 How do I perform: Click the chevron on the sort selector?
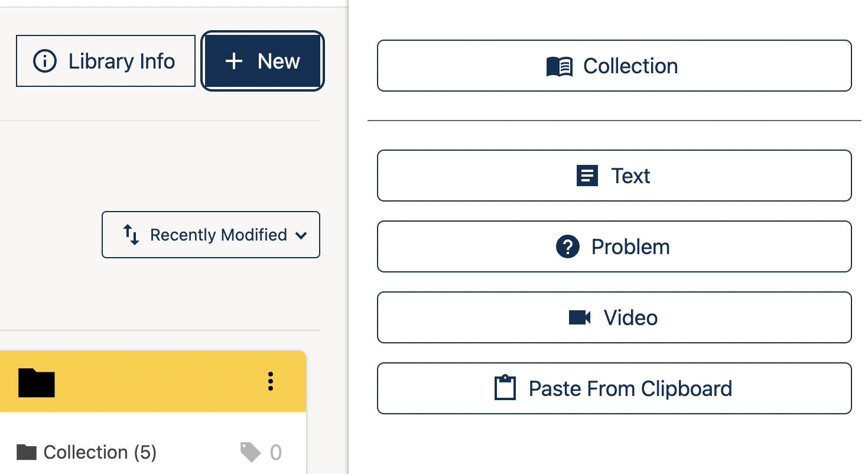(301, 235)
